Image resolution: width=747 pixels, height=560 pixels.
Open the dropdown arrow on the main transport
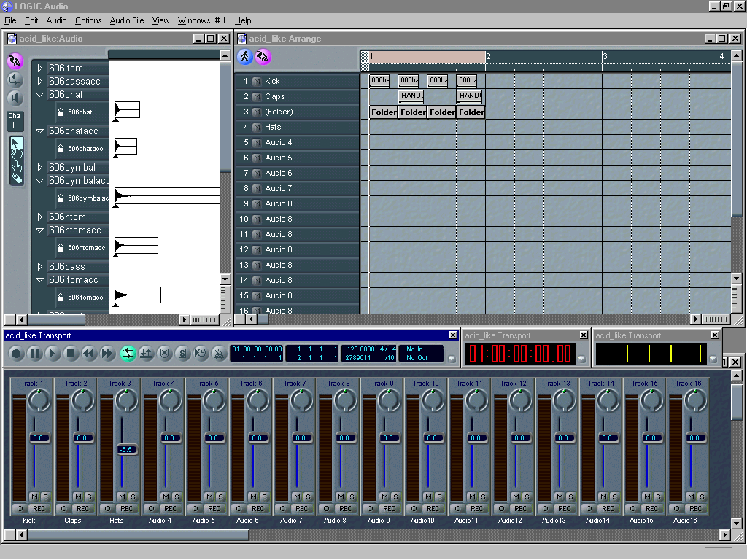(452, 359)
